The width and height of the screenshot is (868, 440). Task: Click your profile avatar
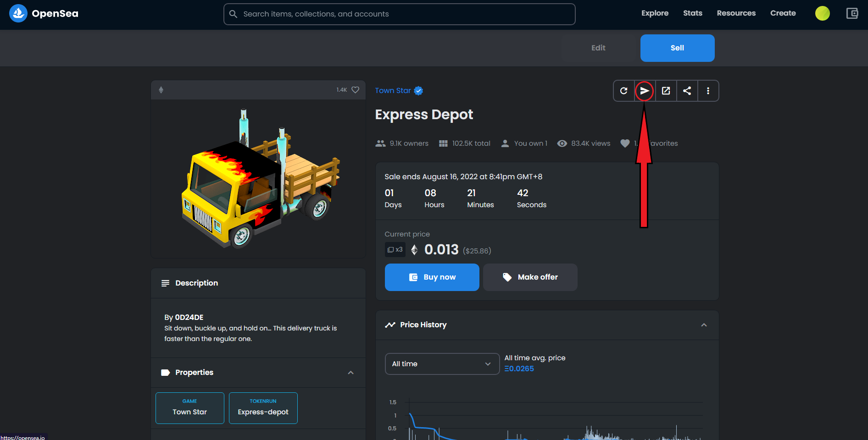(x=822, y=13)
